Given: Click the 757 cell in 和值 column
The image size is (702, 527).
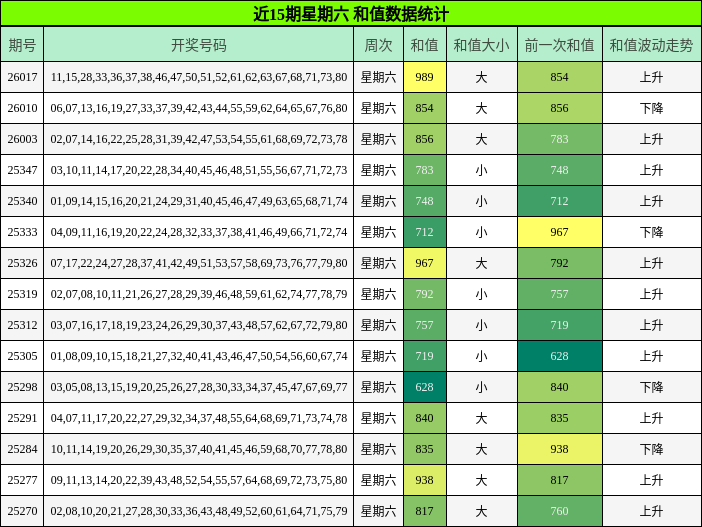Looking at the screenshot, I should click(424, 325).
